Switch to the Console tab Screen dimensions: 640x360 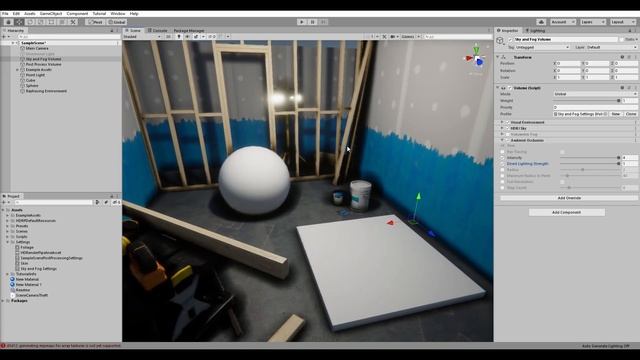[x=157, y=31]
